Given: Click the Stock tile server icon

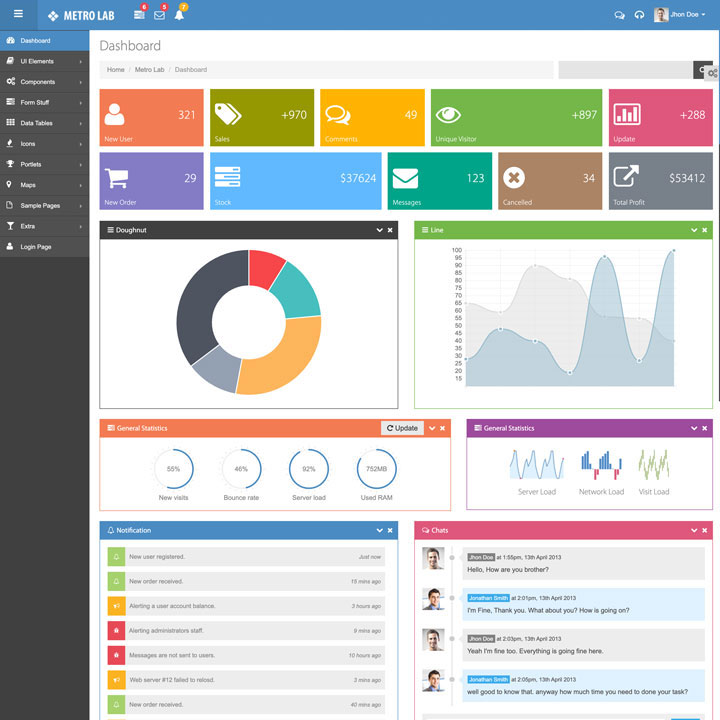Looking at the screenshot, I should click(x=227, y=177).
